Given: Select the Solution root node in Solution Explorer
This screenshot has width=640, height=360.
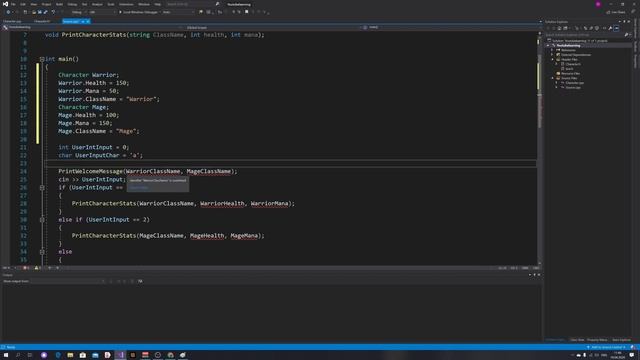Looking at the screenshot, I should point(578,41).
